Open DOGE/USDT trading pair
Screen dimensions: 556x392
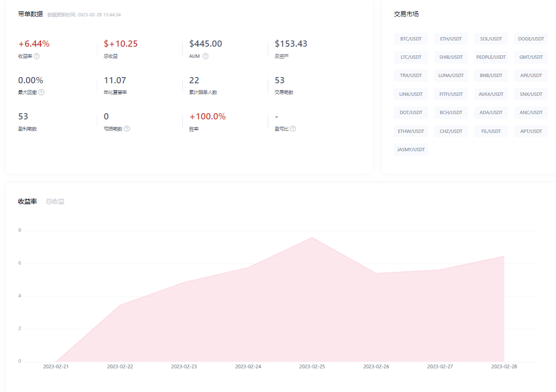(531, 39)
